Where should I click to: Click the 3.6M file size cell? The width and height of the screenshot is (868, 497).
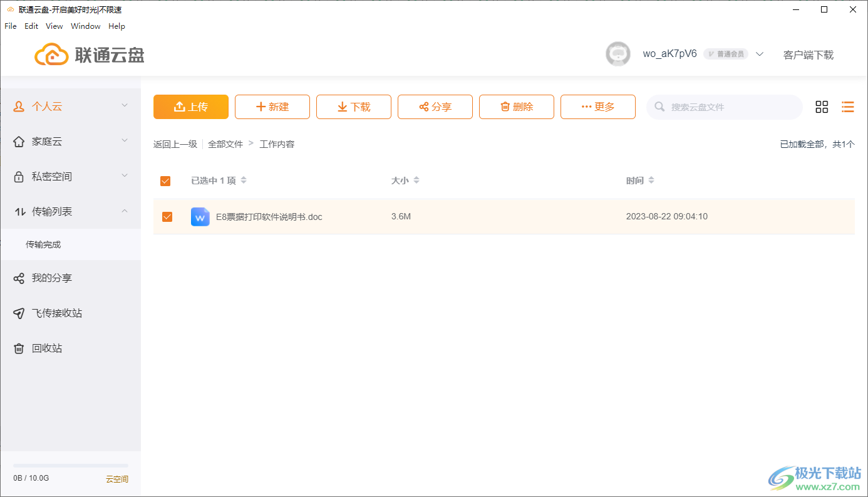[401, 217]
